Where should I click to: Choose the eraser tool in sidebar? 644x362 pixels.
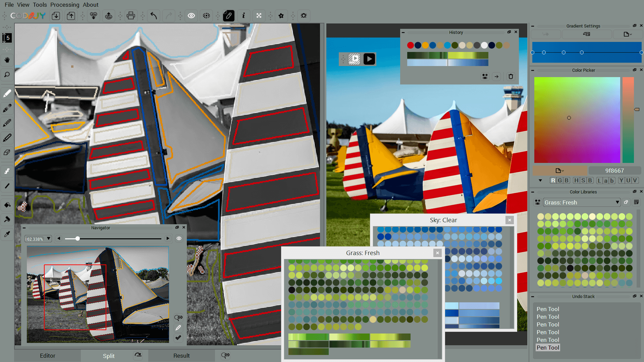[7, 153]
